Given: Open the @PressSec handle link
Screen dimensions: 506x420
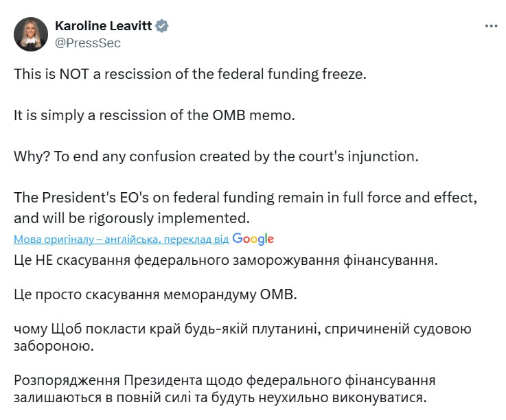Looking at the screenshot, I should coord(88,43).
